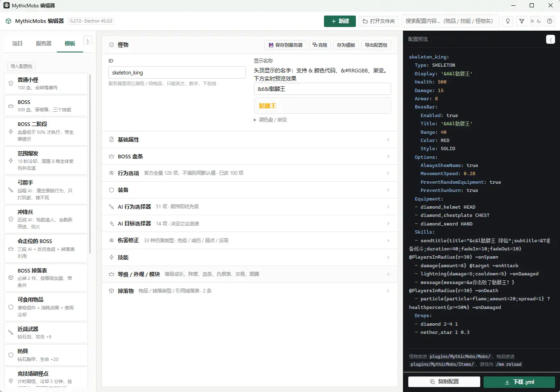This screenshot has height=392, width=560.
Task: Click the shield icon on 防具 template
Action: 11,355
